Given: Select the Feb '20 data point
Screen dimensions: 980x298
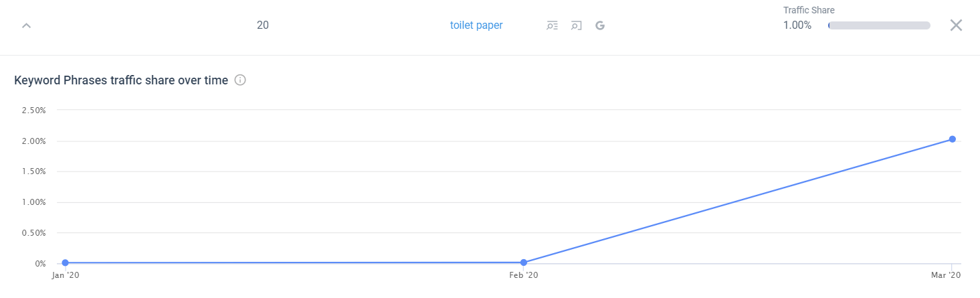Looking at the screenshot, I should 523,263.
